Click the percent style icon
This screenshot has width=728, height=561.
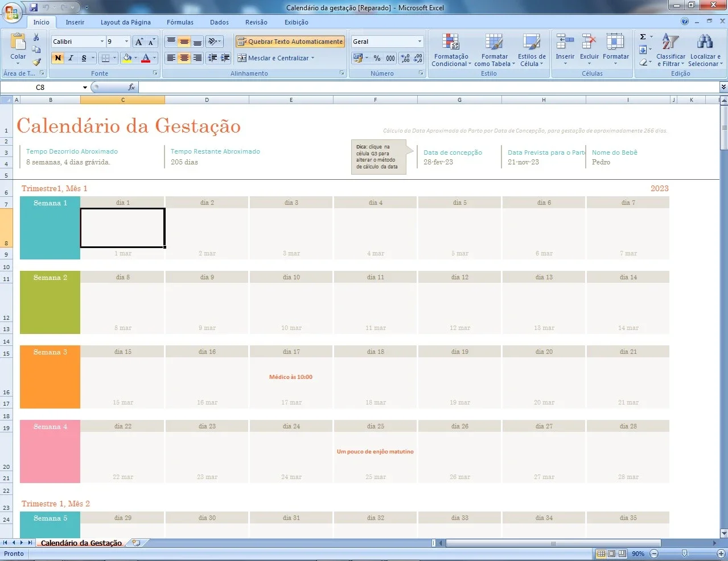click(377, 58)
